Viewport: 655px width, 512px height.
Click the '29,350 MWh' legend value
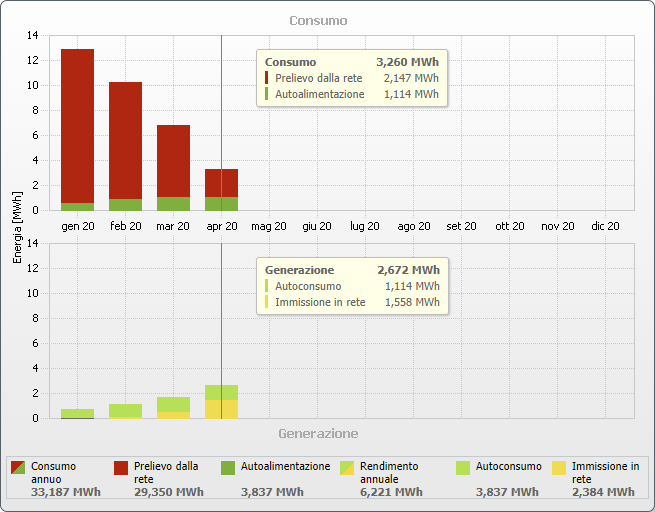[169, 492]
